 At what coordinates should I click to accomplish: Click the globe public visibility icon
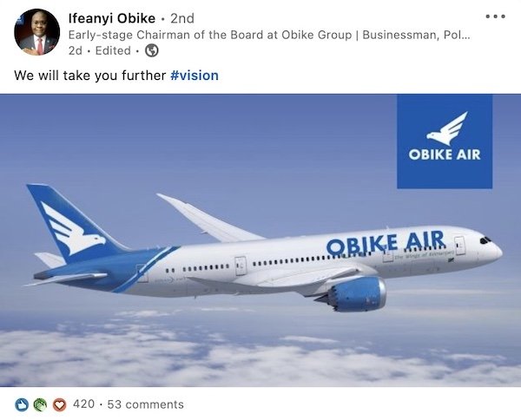152,50
